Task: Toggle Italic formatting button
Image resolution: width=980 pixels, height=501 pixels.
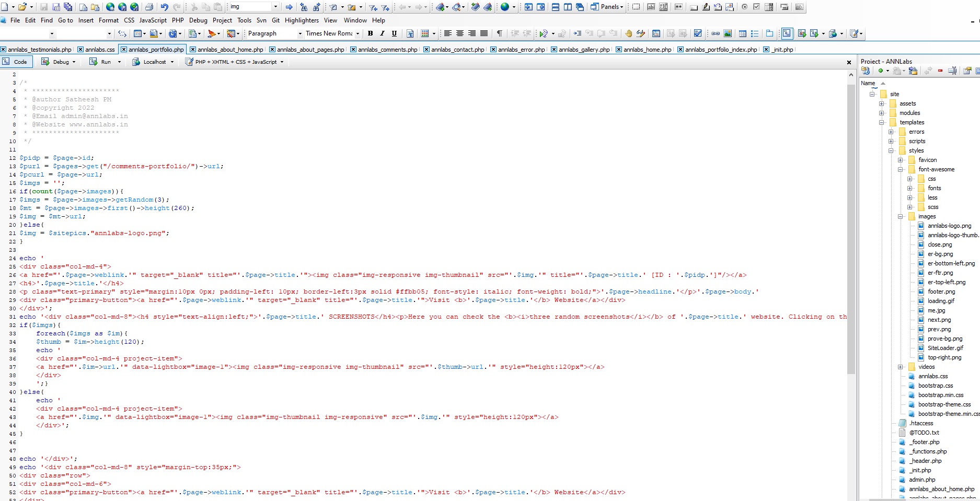Action: [382, 33]
